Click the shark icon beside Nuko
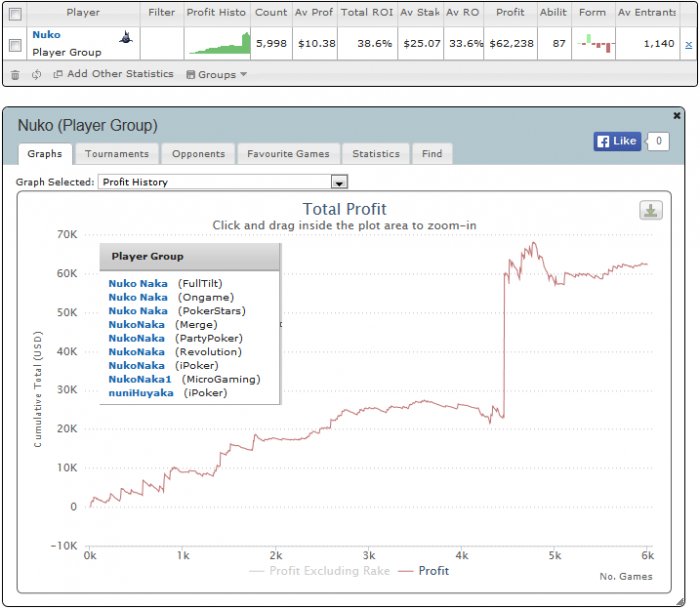 click(126, 38)
